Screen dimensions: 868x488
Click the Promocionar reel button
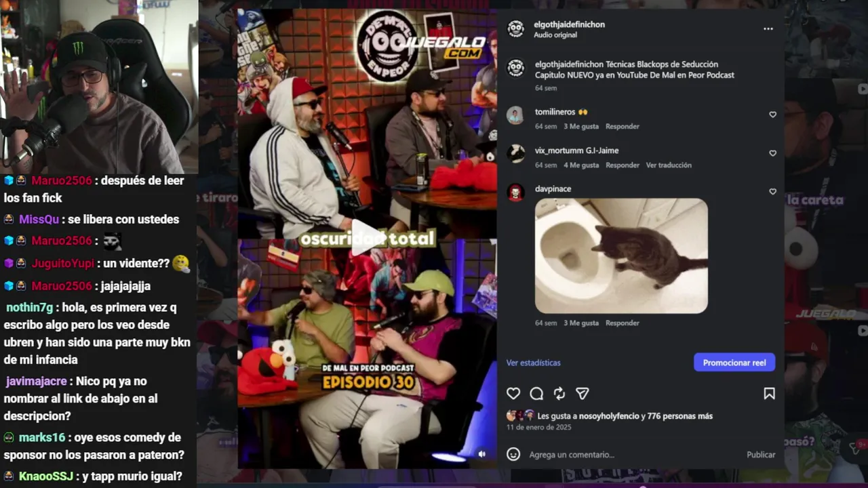(734, 363)
